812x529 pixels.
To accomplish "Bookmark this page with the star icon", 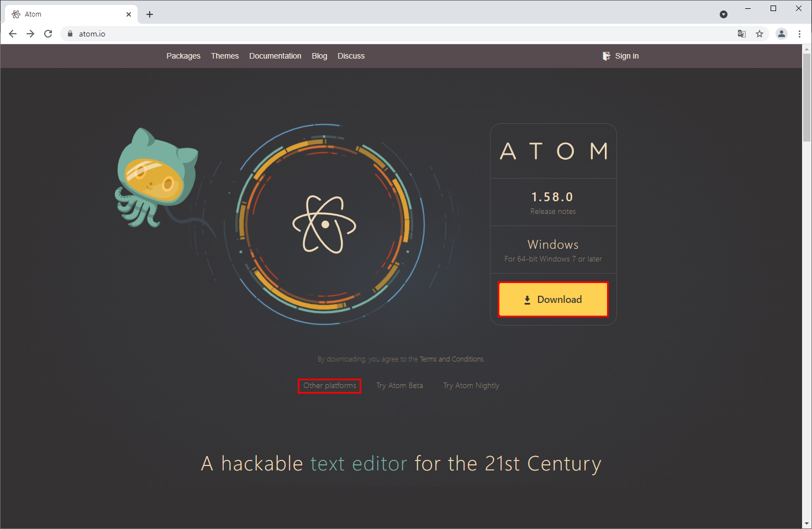I will pyautogui.click(x=760, y=34).
